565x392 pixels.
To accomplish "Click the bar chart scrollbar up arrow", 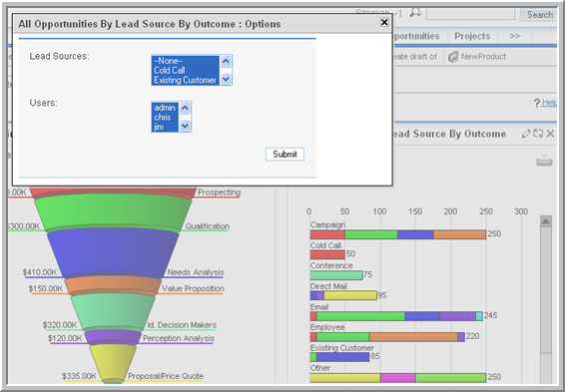I will point(546,221).
